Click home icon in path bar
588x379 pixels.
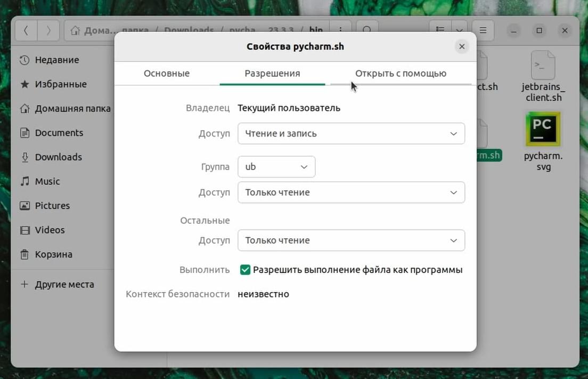tap(75, 30)
